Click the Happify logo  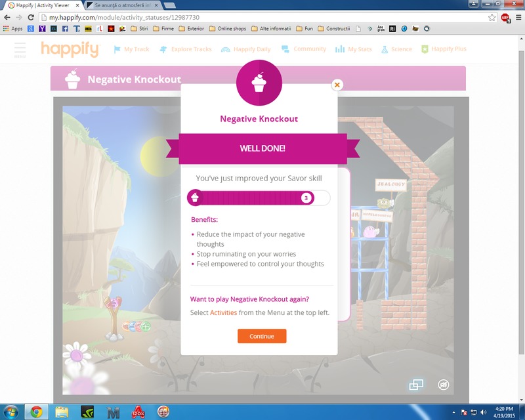(x=70, y=49)
